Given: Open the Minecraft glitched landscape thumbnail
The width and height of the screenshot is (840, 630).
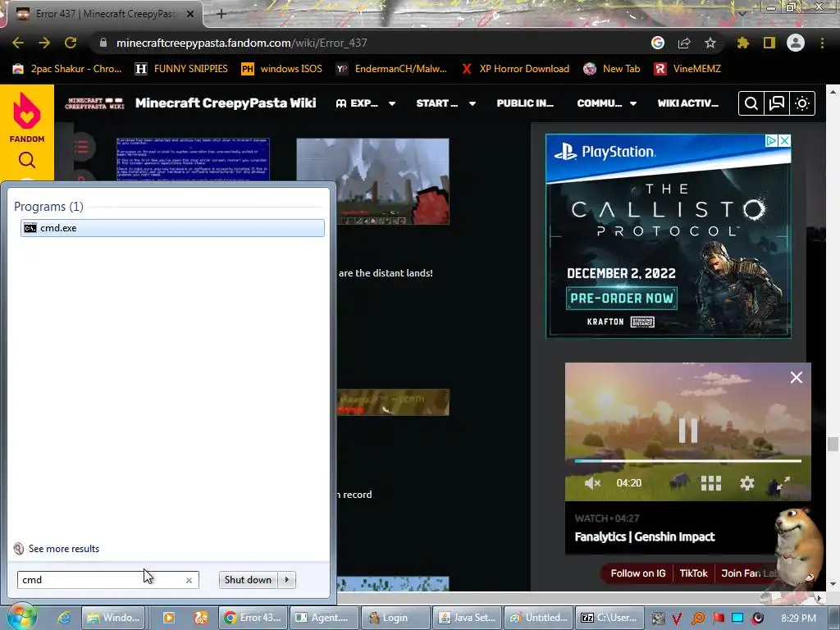Looking at the screenshot, I should [373, 181].
